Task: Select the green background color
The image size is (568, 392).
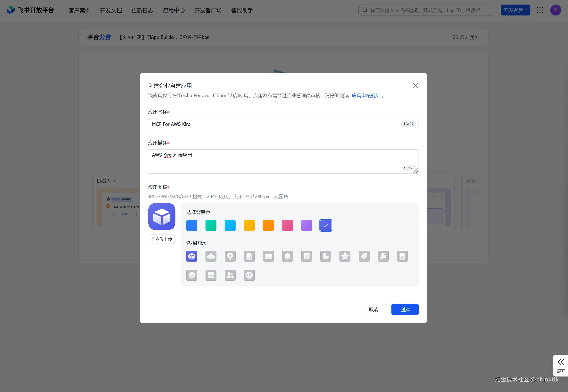Action: 211,225
